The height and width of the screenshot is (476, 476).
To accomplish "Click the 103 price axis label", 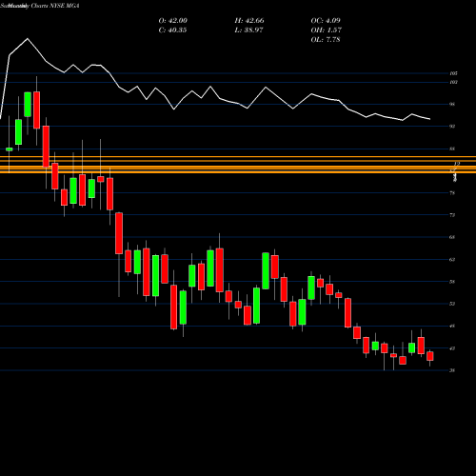I will pos(454,82).
